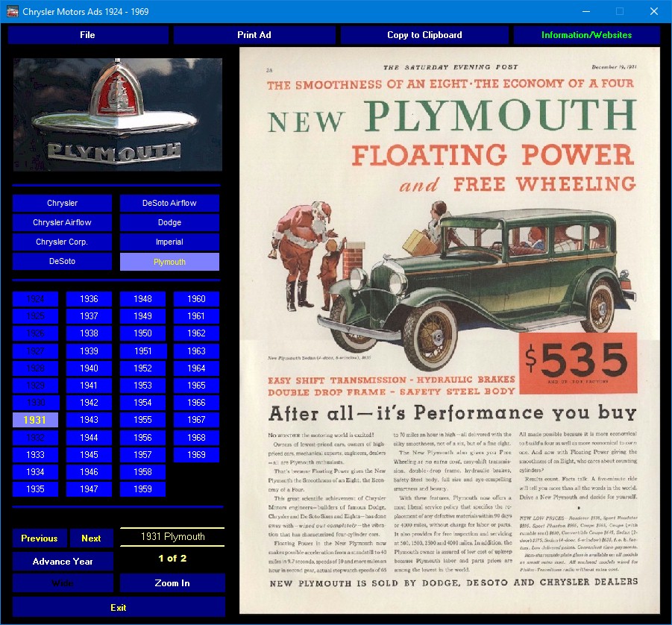Select the highlighted Plymouth brand
Viewport: 672px width, 625px height.
pyautogui.click(x=169, y=262)
